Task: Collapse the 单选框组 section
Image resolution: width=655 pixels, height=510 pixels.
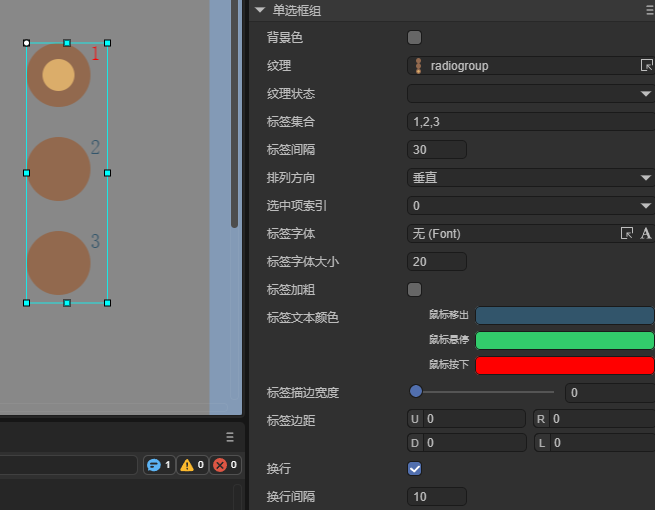Action: (x=260, y=10)
